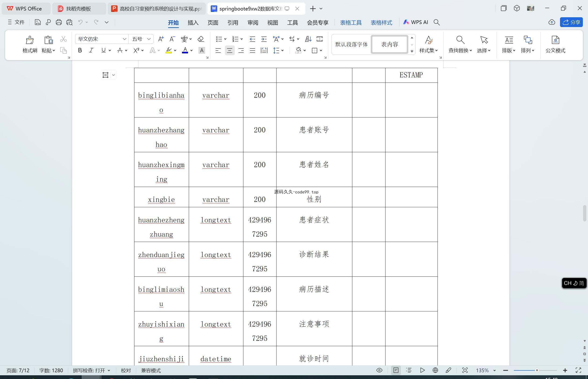This screenshot has height=379, width=588.
Task: Click the Find and Replace magnifier icon
Action: click(460, 40)
